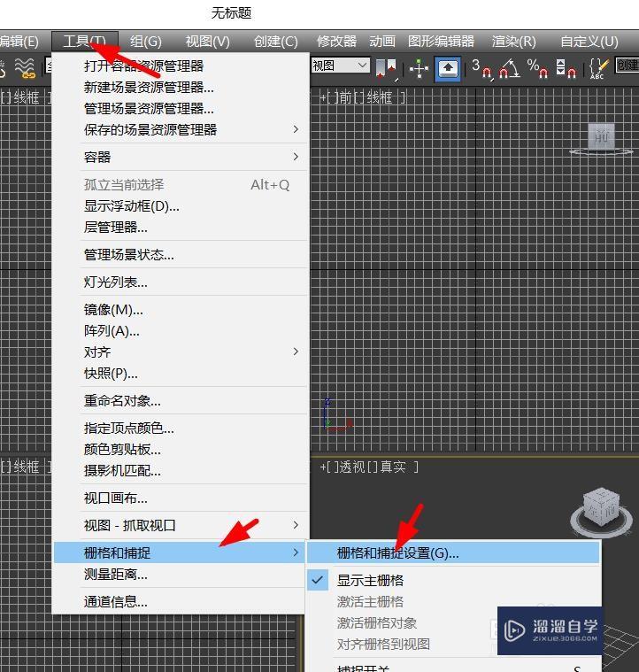Open the 组(G) menu

tap(146, 41)
